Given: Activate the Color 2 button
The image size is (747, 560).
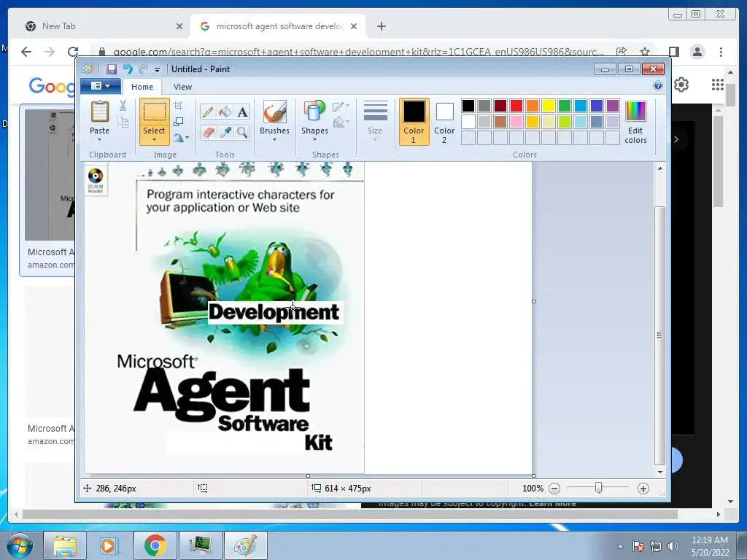Looking at the screenshot, I should (444, 122).
